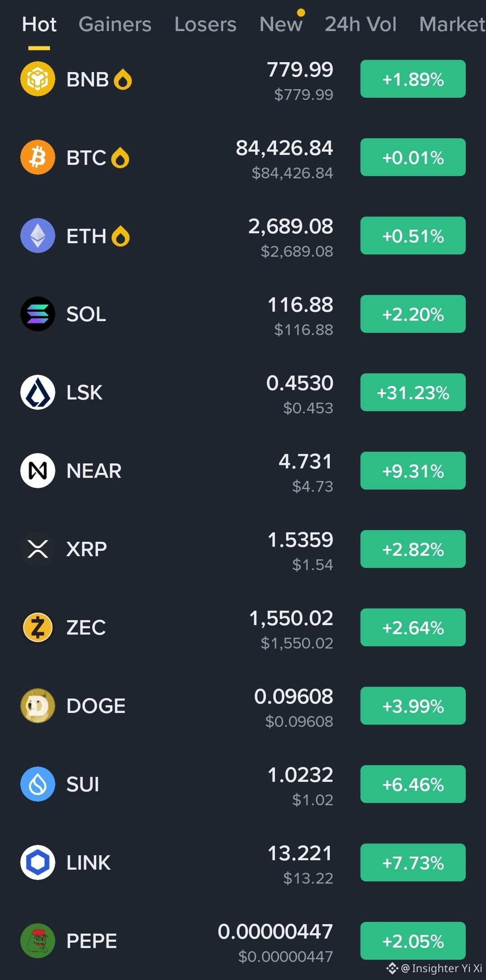
Task: Tap the NEAR protocol logo icon
Action: pyautogui.click(x=38, y=471)
